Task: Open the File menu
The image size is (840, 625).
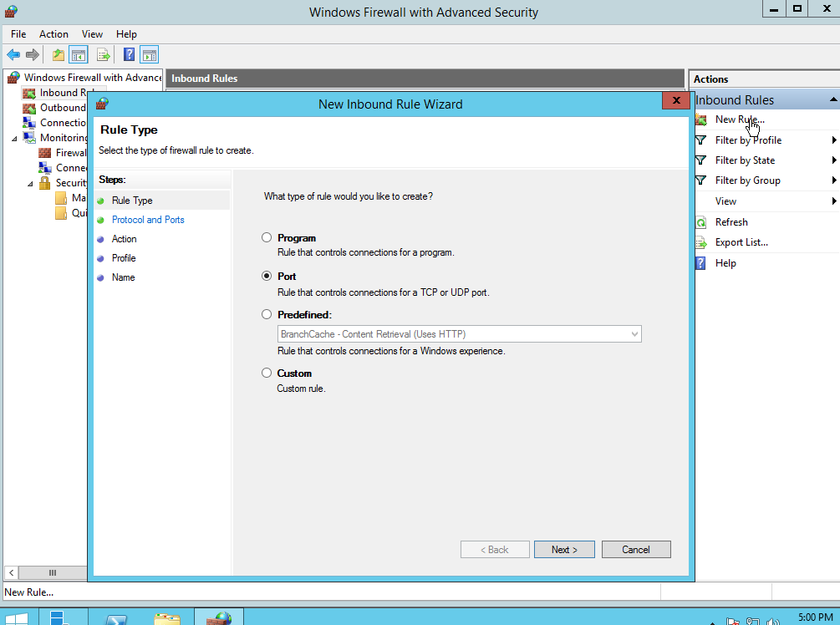Action: coord(18,34)
